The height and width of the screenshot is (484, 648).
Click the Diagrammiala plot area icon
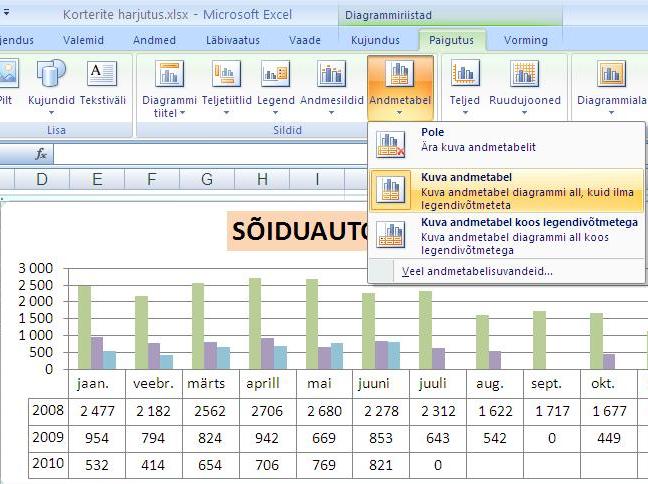[611, 73]
